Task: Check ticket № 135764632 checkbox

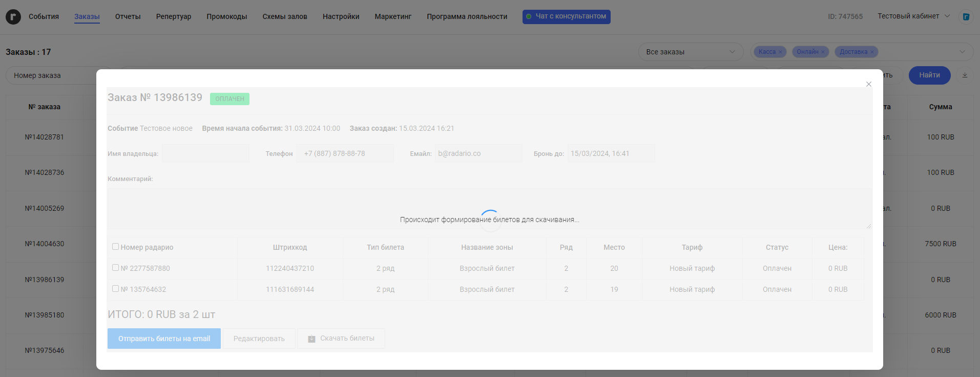Action: coord(115,289)
